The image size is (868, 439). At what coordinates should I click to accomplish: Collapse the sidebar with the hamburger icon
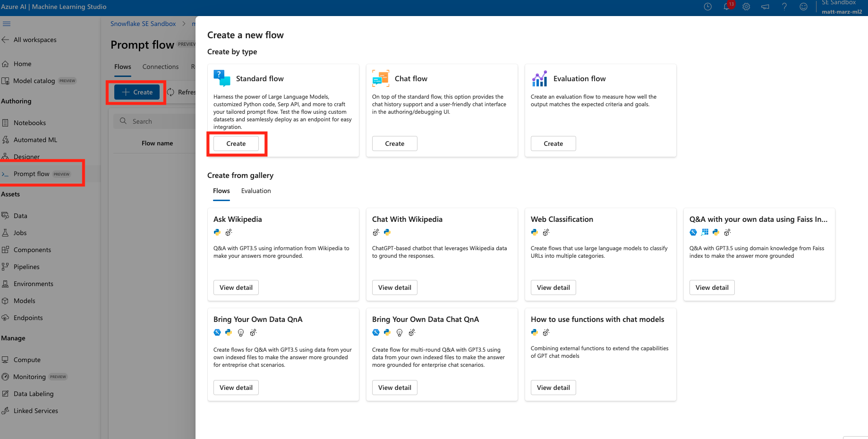coord(7,24)
